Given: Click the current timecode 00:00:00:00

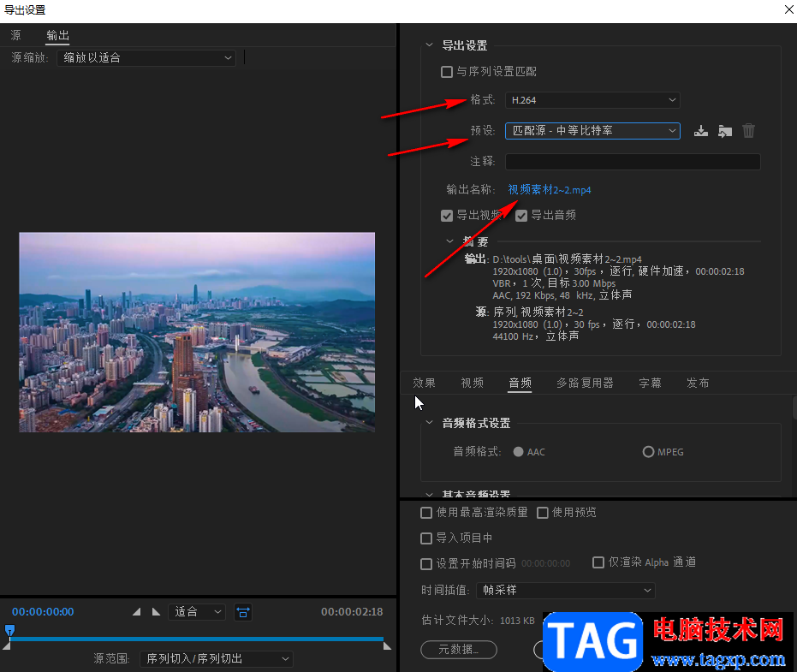Looking at the screenshot, I should point(43,612).
